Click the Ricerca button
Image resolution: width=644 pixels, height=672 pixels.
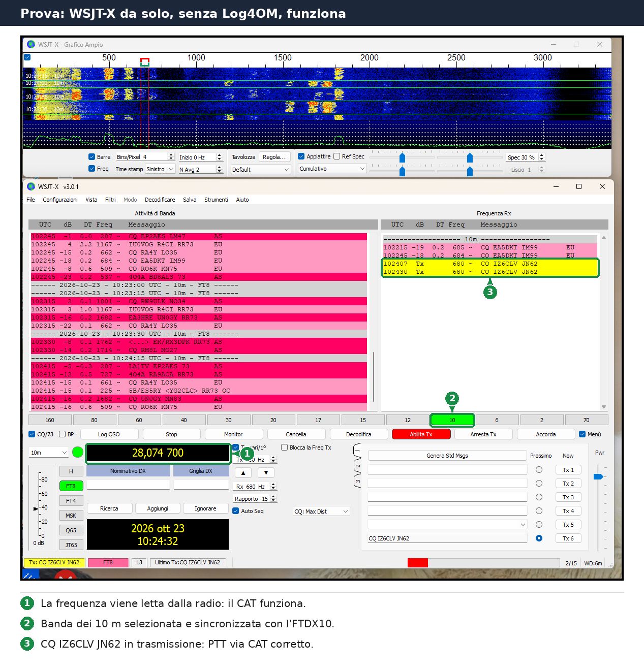[x=109, y=508]
